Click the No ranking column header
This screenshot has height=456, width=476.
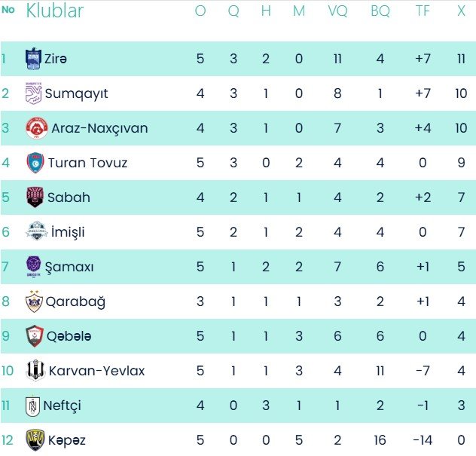[x=8, y=11]
